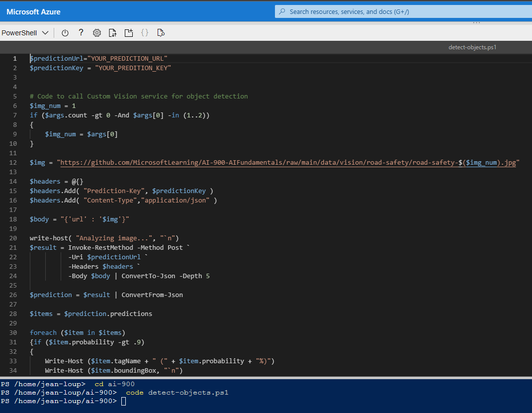Click the "$item.probability -gt .9" condition
The image size is (532, 413).
[94, 342]
